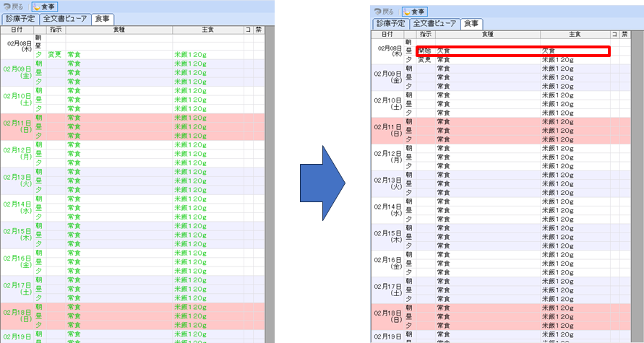Image resolution: width=644 pixels, height=343 pixels.
Task: Click 米飯120g on 02月08日 夕 in left window
Action: coord(191,55)
